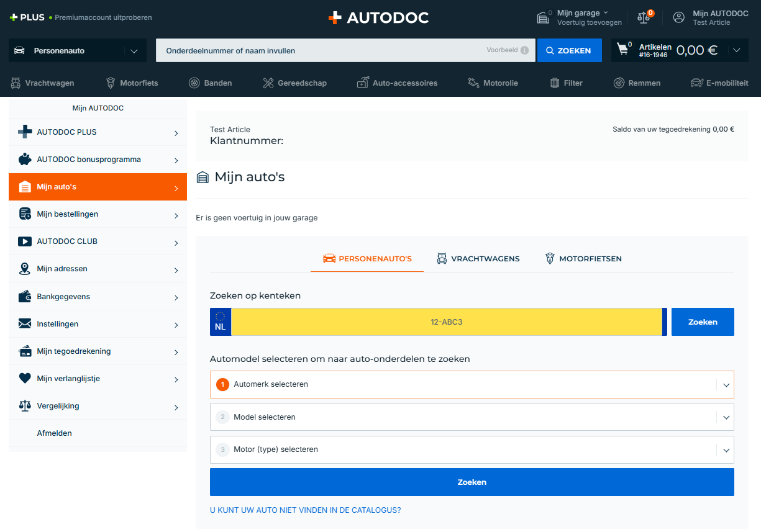Switch to the Vrachtwagens tab
The width and height of the screenshot is (761, 532).
click(x=478, y=259)
